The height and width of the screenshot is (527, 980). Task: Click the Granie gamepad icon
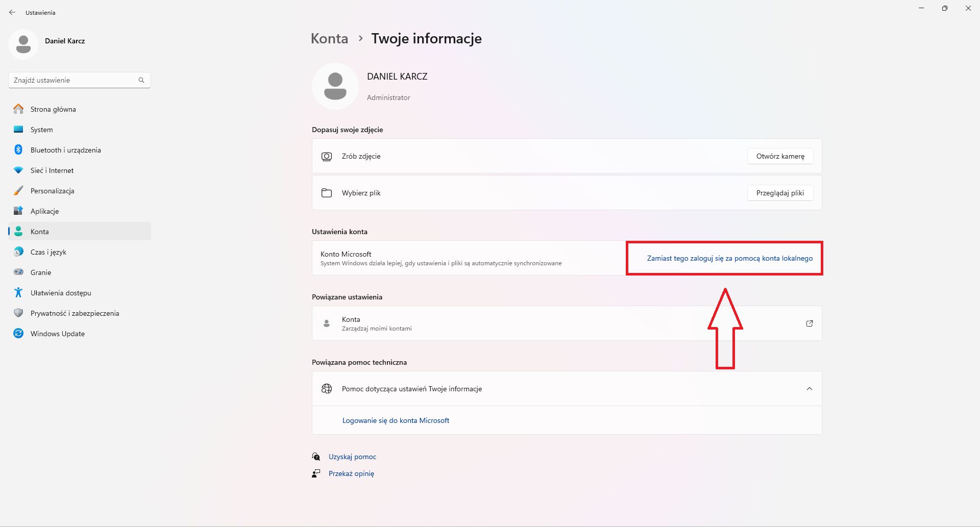coord(18,272)
